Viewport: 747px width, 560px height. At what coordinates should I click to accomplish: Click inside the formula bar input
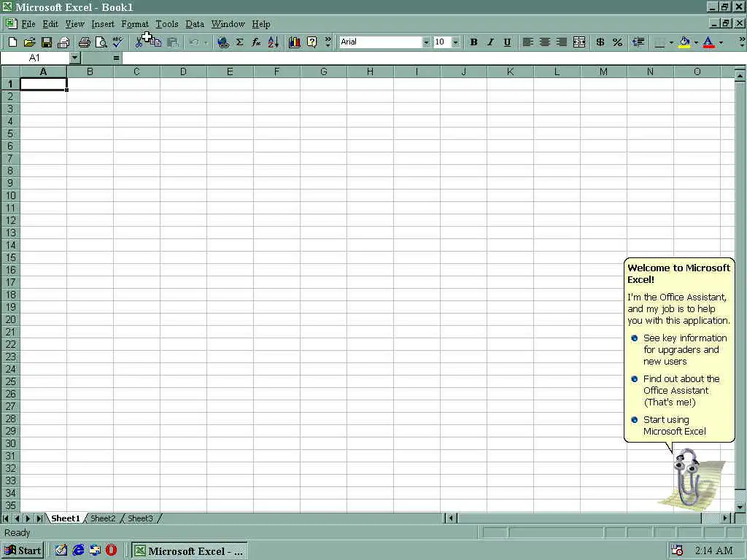(x=433, y=58)
